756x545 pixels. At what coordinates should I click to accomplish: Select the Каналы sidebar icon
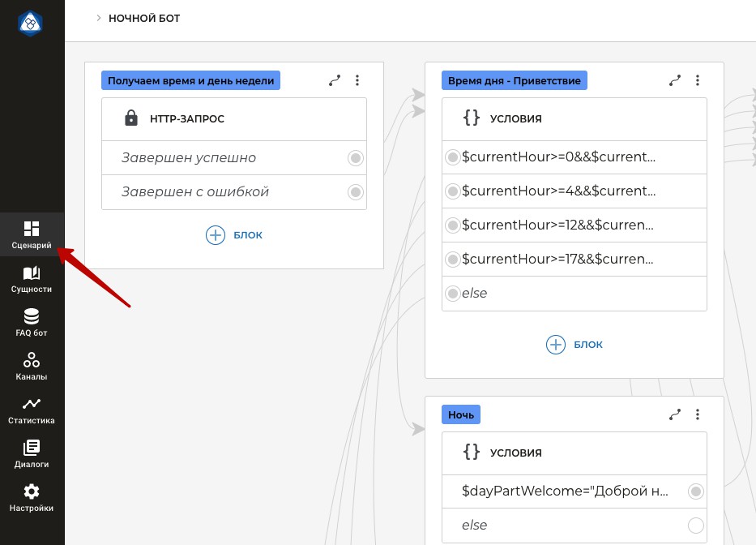(x=32, y=359)
